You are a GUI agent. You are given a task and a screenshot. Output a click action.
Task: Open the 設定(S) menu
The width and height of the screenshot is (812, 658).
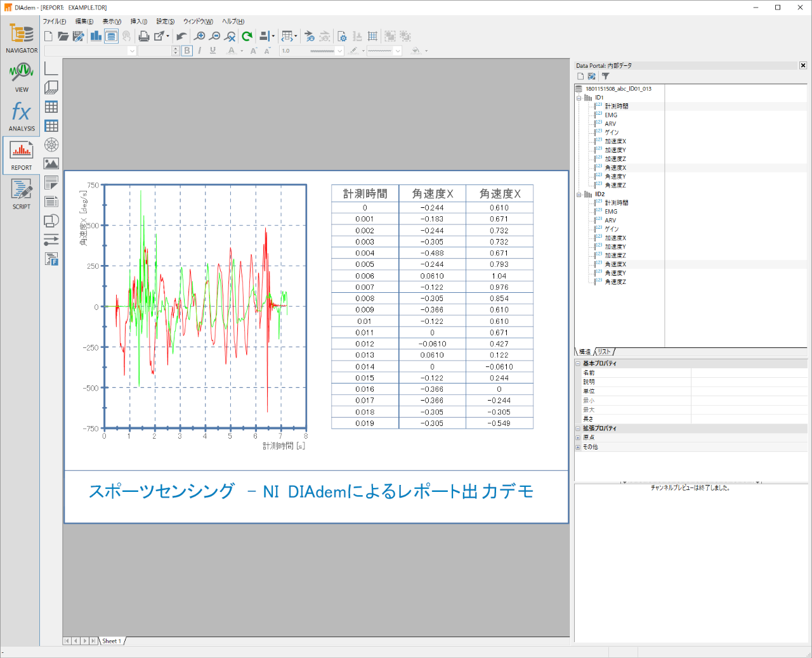pyautogui.click(x=166, y=22)
